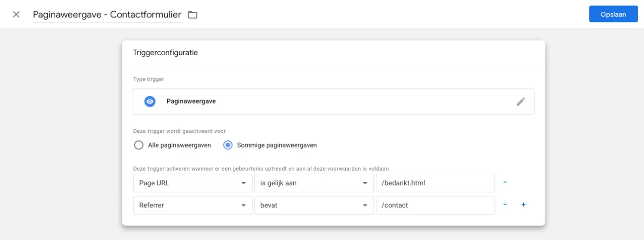The width and height of the screenshot is (644, 240).
Task: Open the 'bevat' operator dropdown
Action: click(313, 205)
